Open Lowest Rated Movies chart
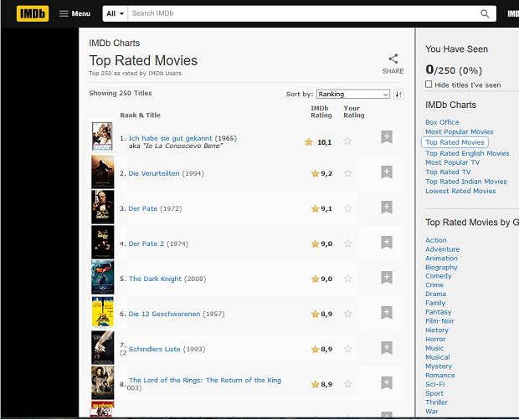 pos(460,191)
